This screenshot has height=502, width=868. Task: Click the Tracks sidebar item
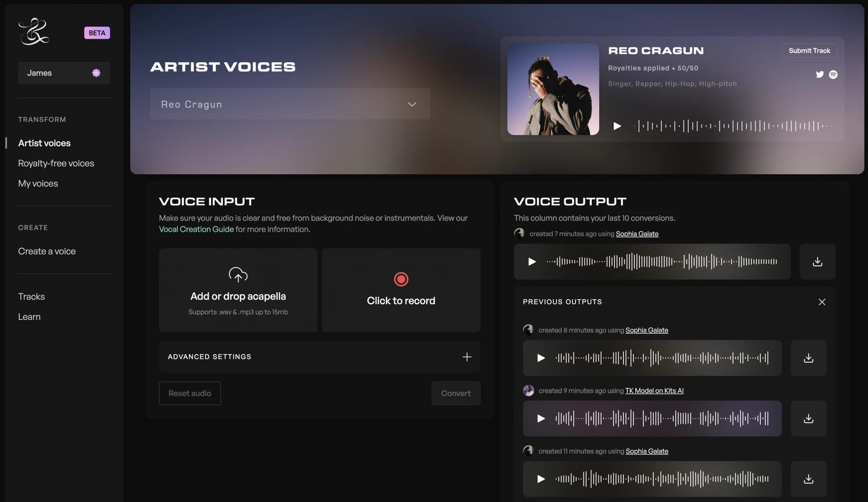(31, 297)
